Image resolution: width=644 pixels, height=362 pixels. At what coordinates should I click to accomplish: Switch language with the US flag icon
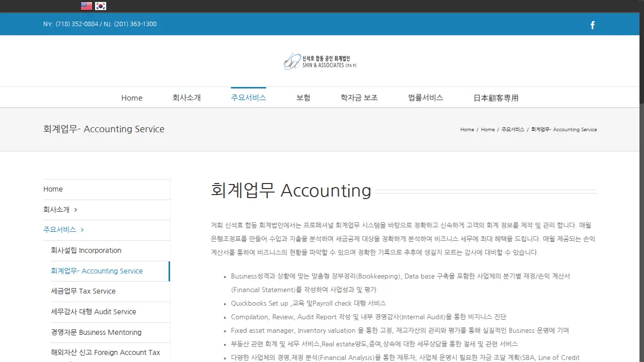[x=87, y=6]
